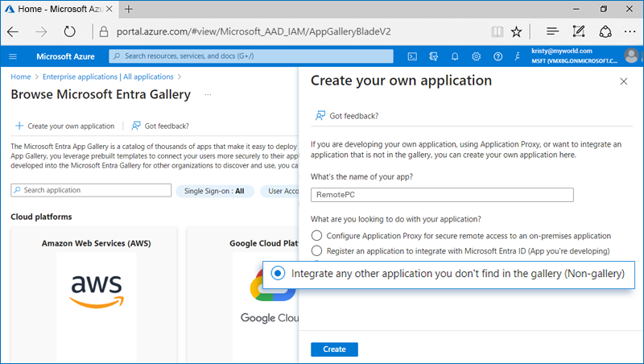Open Azure Cloud Shell from the header
Screen dimensions: 644x364
tap(412, 56)
